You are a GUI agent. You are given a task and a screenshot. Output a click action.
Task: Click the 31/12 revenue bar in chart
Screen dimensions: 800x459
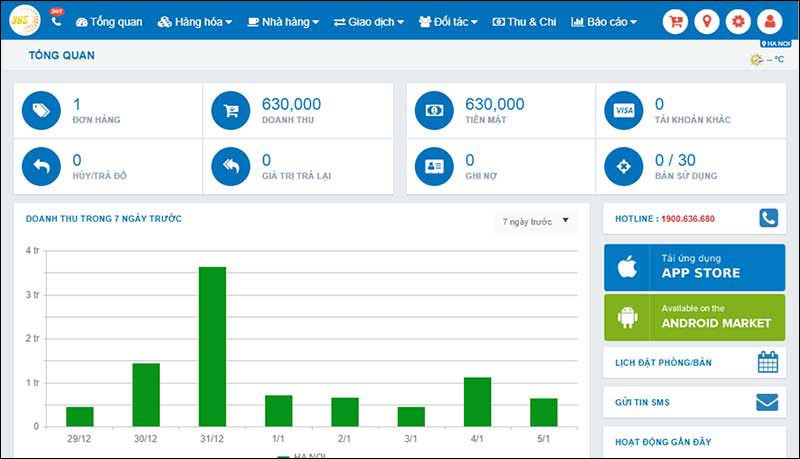pyautogui.click(x=212, y=346)
